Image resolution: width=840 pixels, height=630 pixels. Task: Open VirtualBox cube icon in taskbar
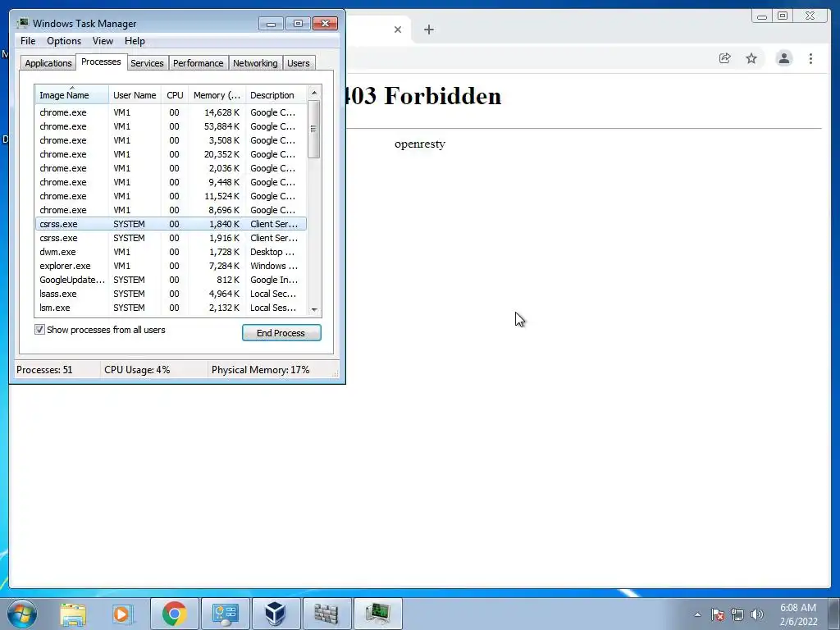276,614
